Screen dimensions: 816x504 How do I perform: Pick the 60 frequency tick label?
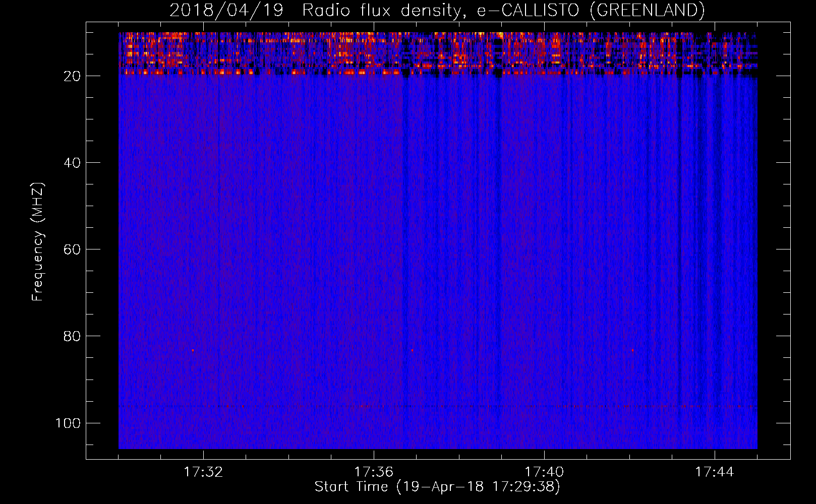point(72,249)
